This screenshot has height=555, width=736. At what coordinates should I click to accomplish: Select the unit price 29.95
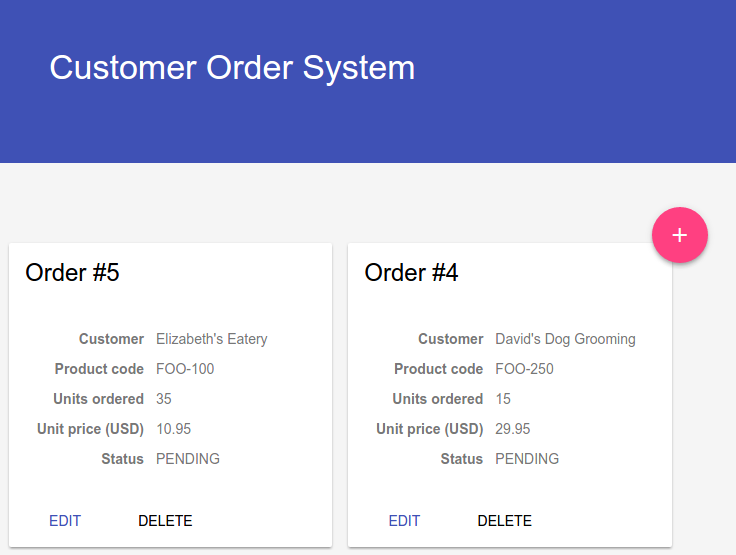pyautogui.click(x=512, y=429)
